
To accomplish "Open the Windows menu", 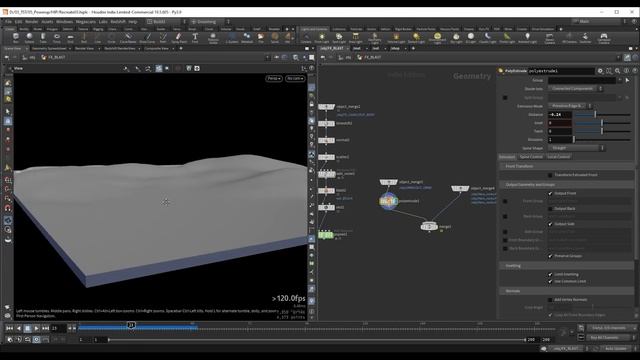I will click(64, 22).
